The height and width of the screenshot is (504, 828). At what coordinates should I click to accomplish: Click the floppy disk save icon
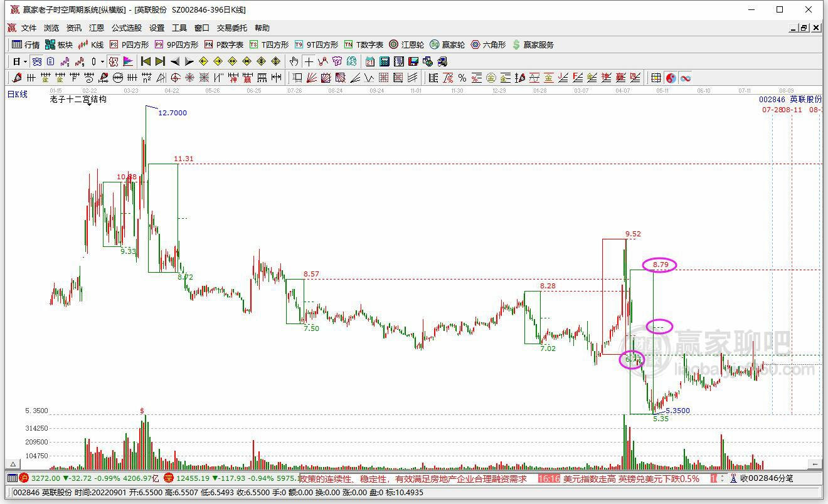pyautogui.click(x=413, y=61)
